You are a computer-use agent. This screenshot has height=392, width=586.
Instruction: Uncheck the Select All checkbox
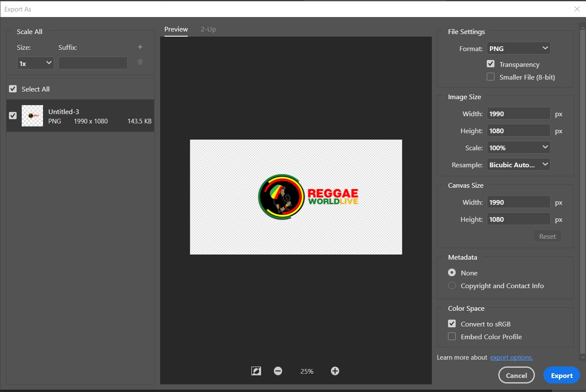[x=13, y=89]
